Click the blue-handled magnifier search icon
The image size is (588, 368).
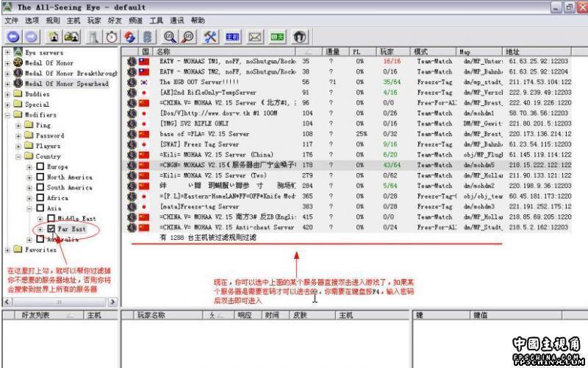click(170, 37)
